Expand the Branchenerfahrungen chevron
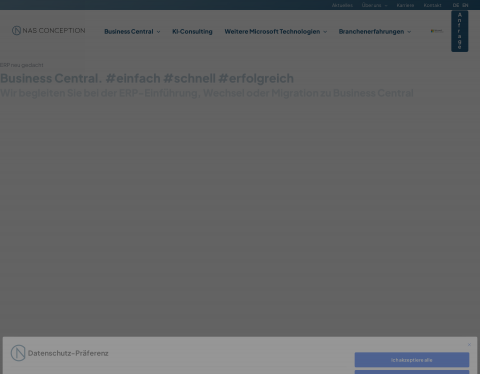The width and height of the screenshot is (480, 374). [409, 32]
